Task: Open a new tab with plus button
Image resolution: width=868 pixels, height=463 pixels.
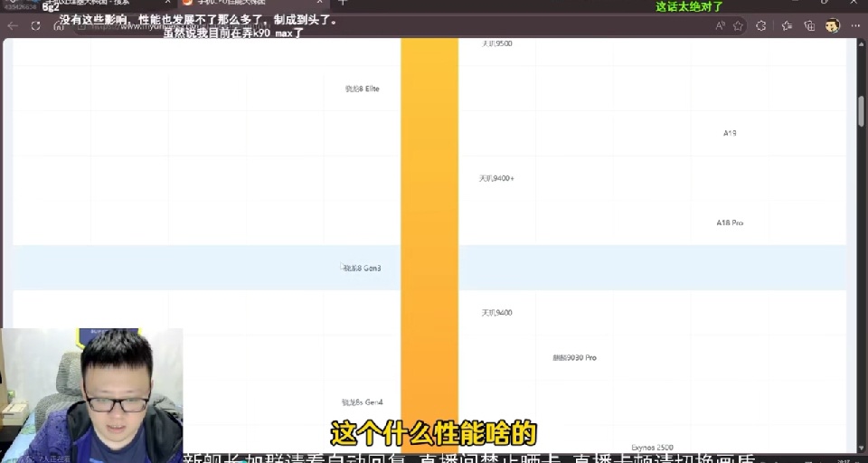Action: point(343,2)
